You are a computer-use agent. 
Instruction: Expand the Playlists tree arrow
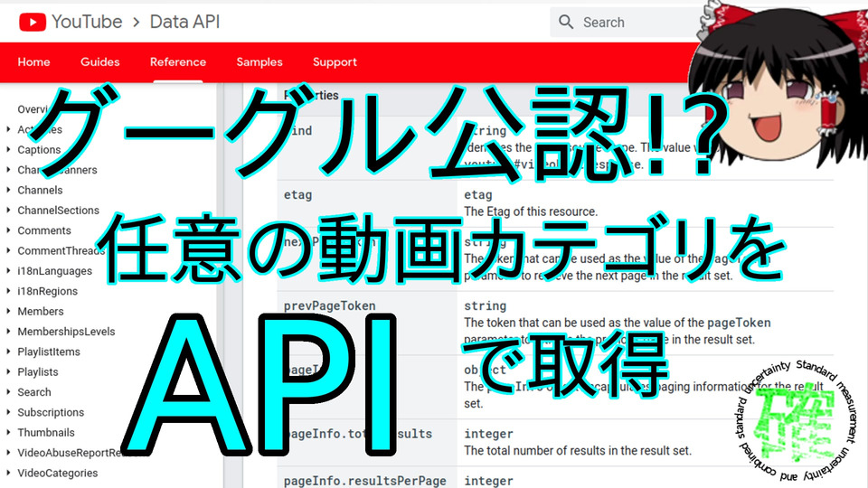8,371
